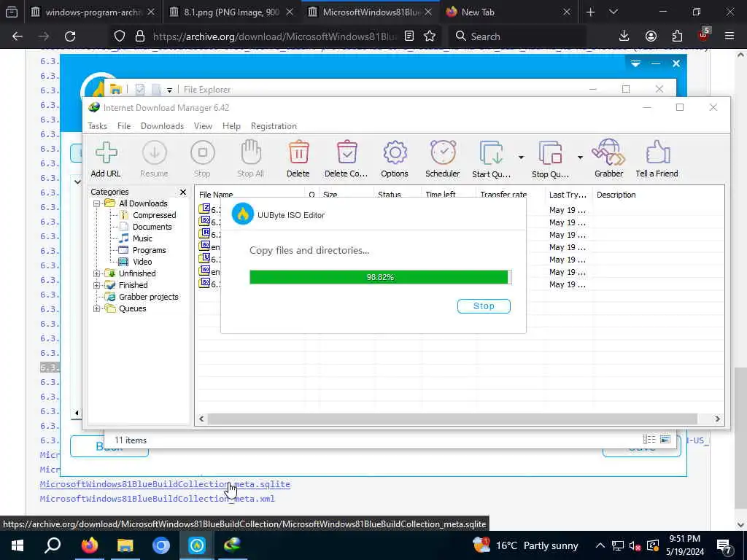Select the Compressed category
Viewport: 747px width, 560px height.
click(x=155, y=215)
